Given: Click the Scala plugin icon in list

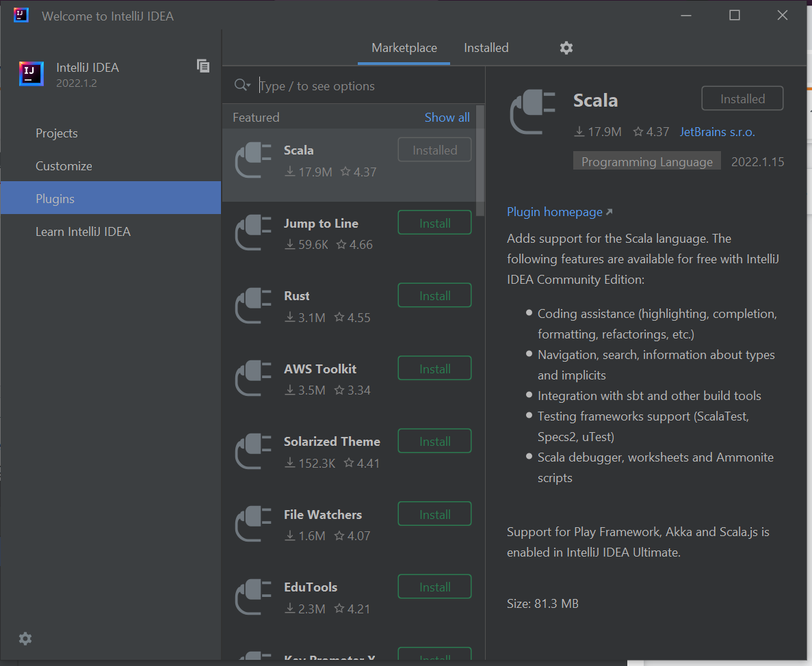Looking at the screenshot, I should (253, 161).
